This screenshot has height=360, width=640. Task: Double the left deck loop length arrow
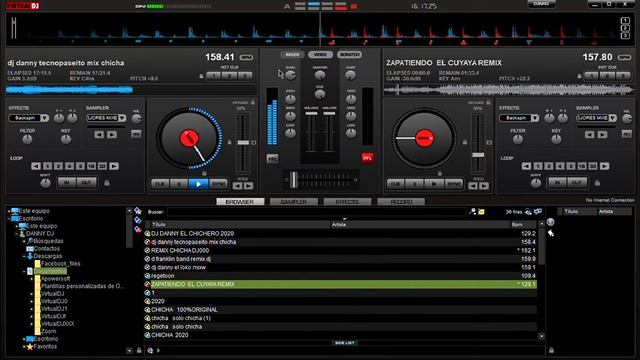(114, 166)
